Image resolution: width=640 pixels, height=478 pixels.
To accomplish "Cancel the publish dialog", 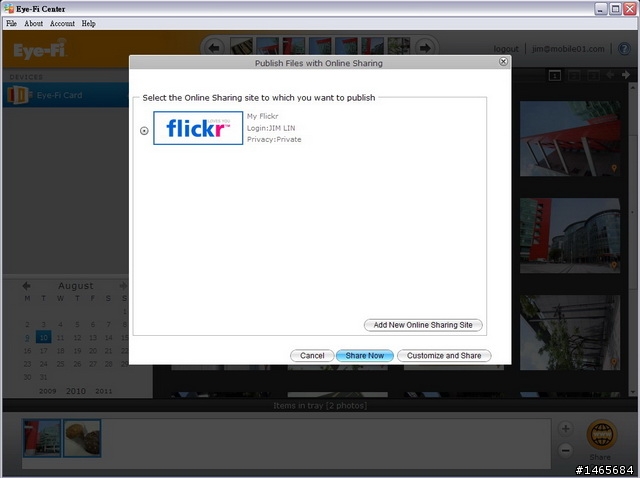I will point(312,356).
